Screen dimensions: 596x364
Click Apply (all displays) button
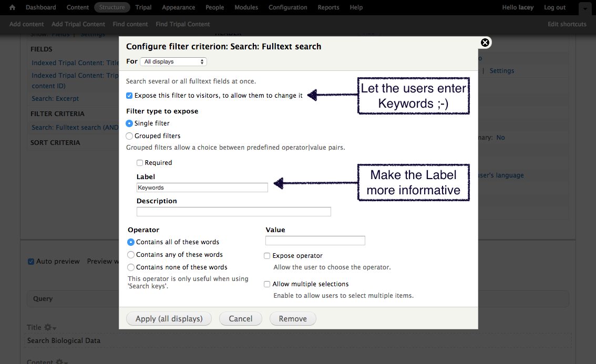169,319
